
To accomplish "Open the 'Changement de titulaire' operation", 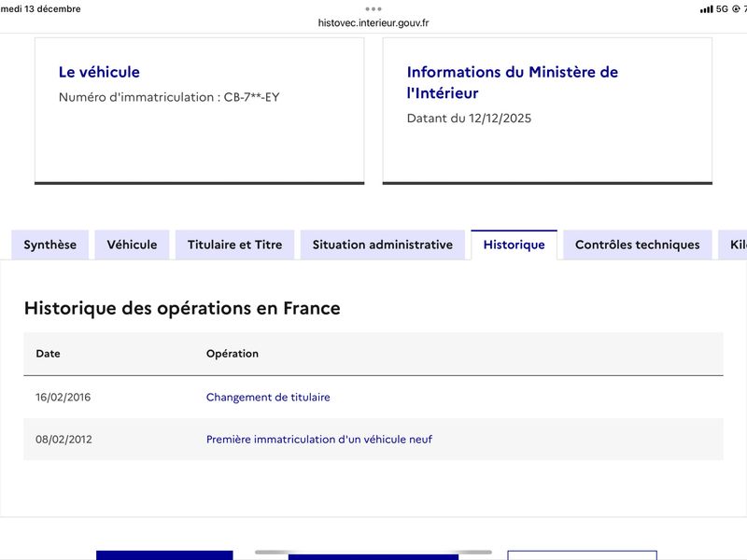I will 268,398.
